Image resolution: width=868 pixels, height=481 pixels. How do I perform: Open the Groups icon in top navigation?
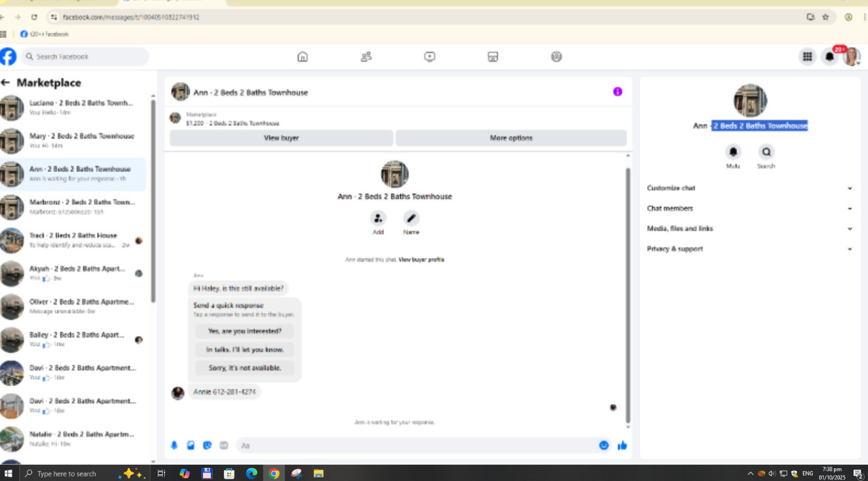(x=556, y=57)
